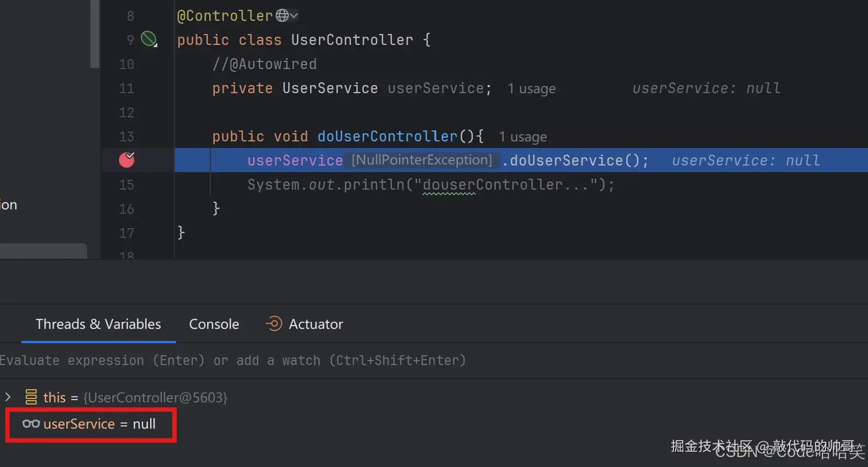
Task: Open the Actuator tab
Action: (x=305, y=324)
